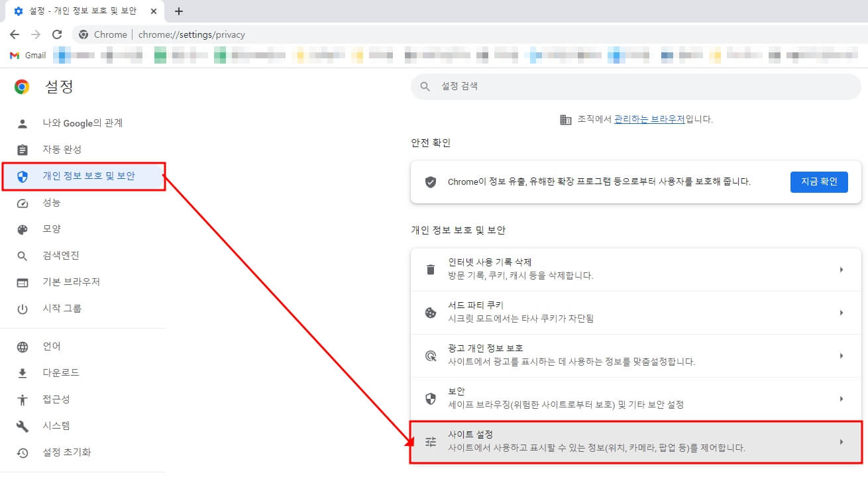This screenshot has height=479, width=868.
Task: Open 성능 settings in sidebar
Action: 58,202
